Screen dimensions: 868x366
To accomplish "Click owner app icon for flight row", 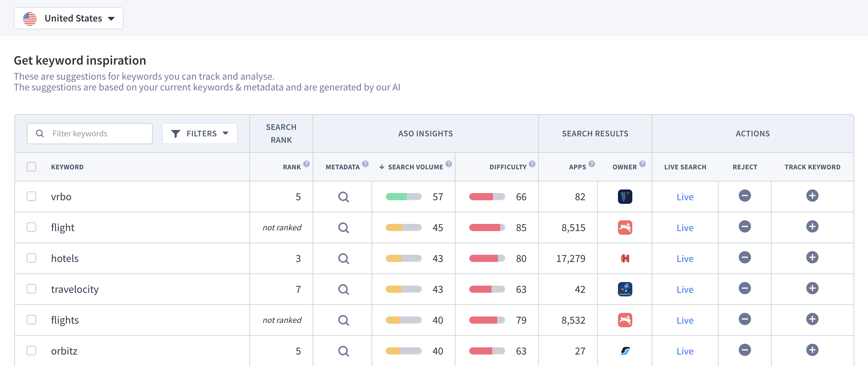I will [625, 227].
